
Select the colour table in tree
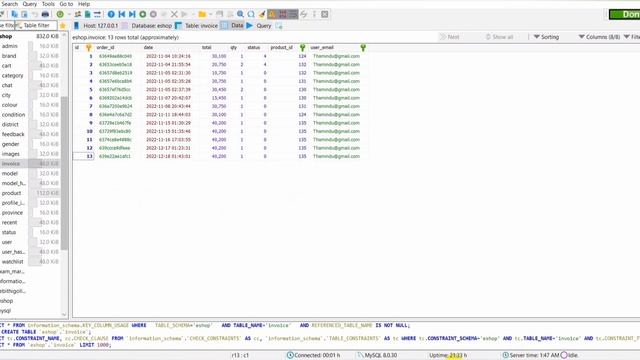[9, 105]
